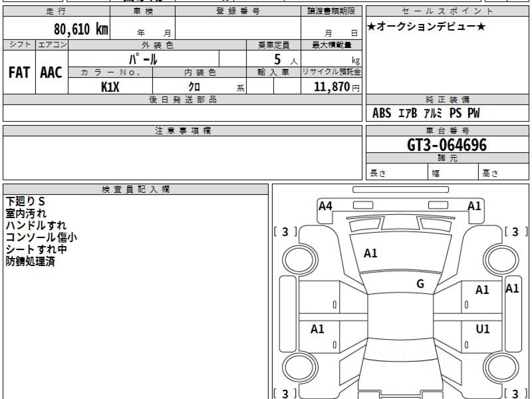
Task: Click the エアコン header cell
Action: point(52,45)
